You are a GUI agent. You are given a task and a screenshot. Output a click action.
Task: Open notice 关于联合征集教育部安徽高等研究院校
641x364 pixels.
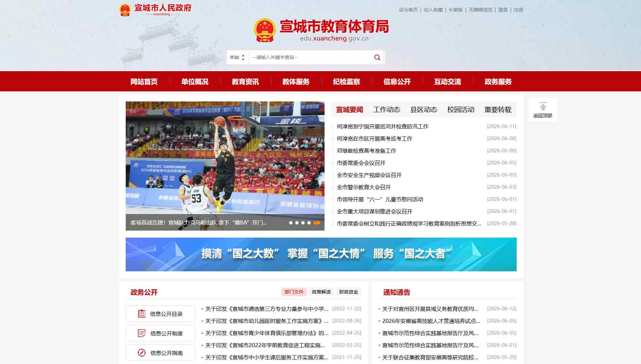coord(430,357)
